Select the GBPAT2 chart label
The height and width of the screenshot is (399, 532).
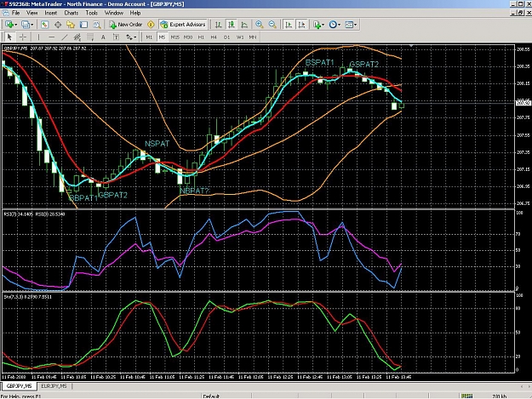pyautogui.click(x=112, y=196)
